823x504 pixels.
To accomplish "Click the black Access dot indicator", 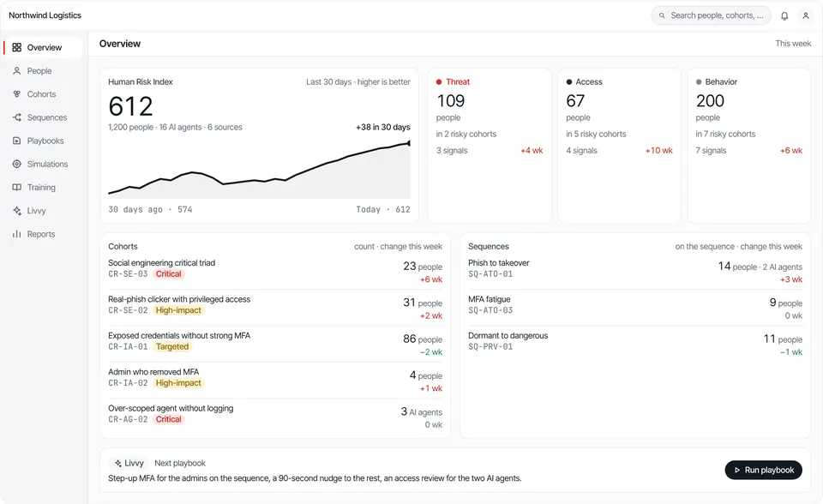I will coord(569,82).
